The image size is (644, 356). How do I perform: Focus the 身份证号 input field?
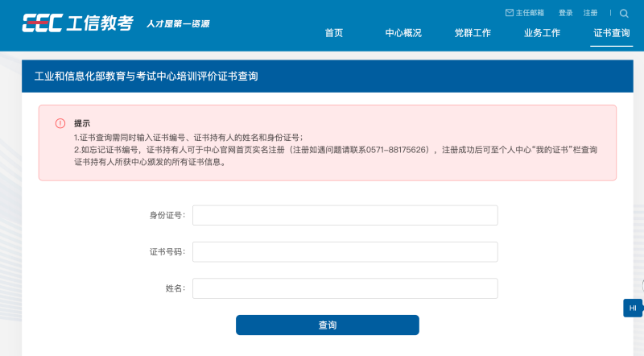pos(345,215)
